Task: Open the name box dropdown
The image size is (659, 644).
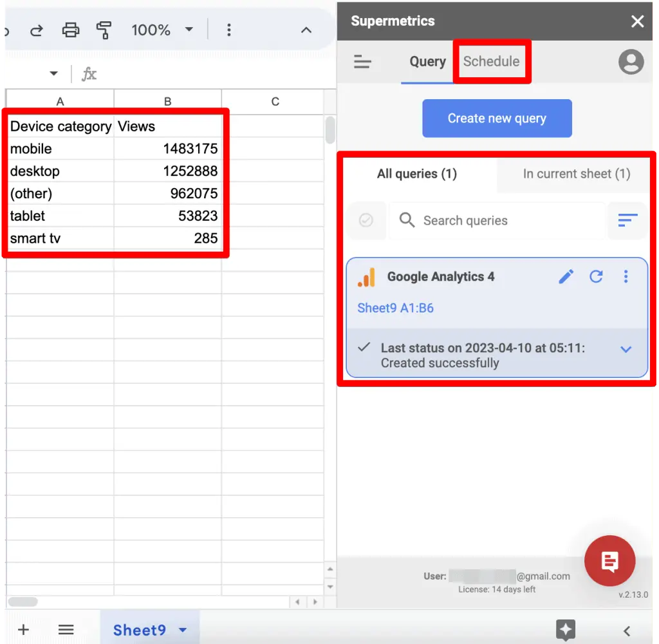Action: click(53, 73)
